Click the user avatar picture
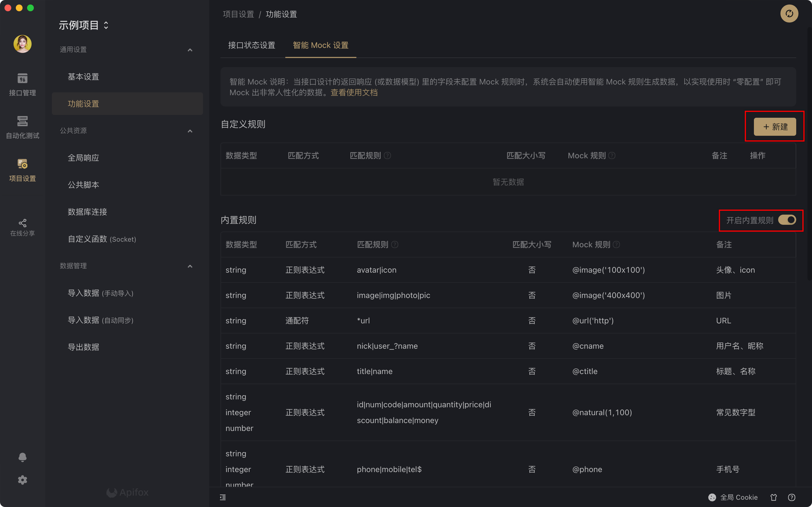 click(23, 44)
